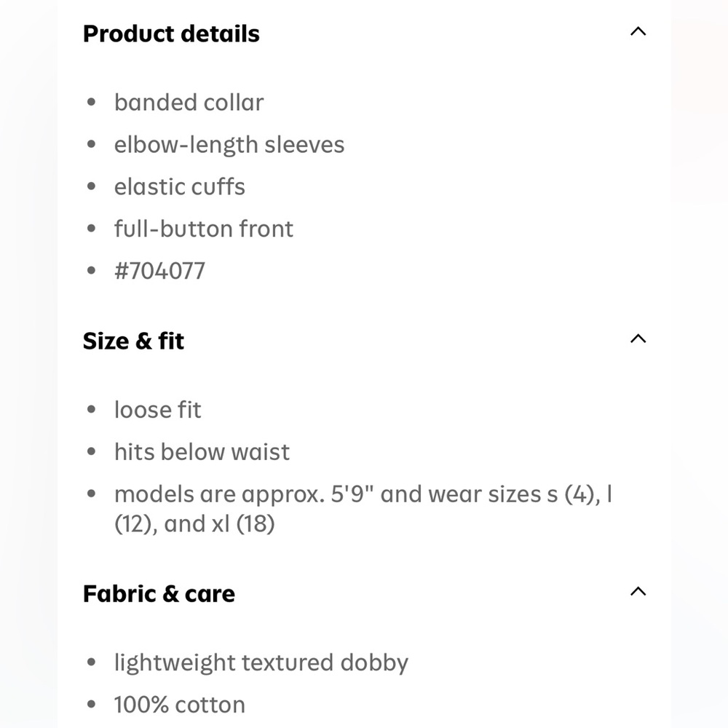Select the Product details heading
The height and width of the screenshot is (728, 728).
[x=171, y=33]
